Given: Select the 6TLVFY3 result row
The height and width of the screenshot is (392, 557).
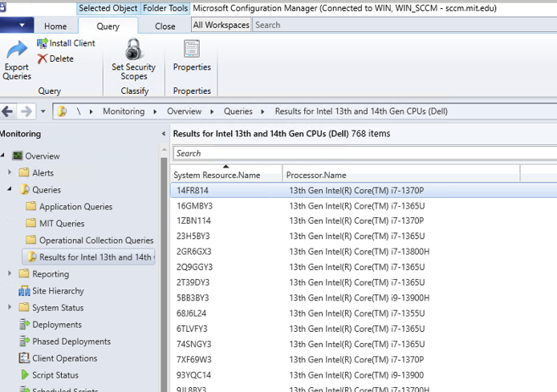Looking at the screenshot, I should pyautogui.click(x=364, y=329).
